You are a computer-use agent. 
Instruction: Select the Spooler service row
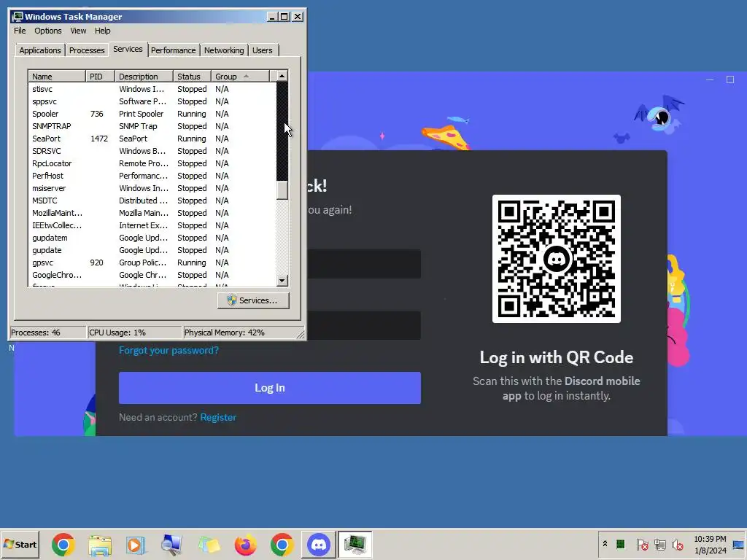(x=152, y=114)
